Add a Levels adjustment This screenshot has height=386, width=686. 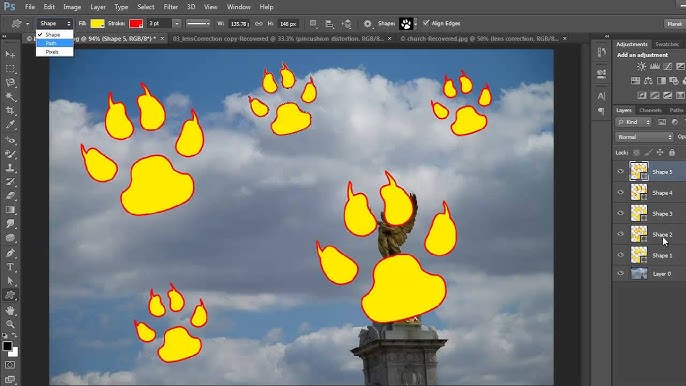click(654, 67)
